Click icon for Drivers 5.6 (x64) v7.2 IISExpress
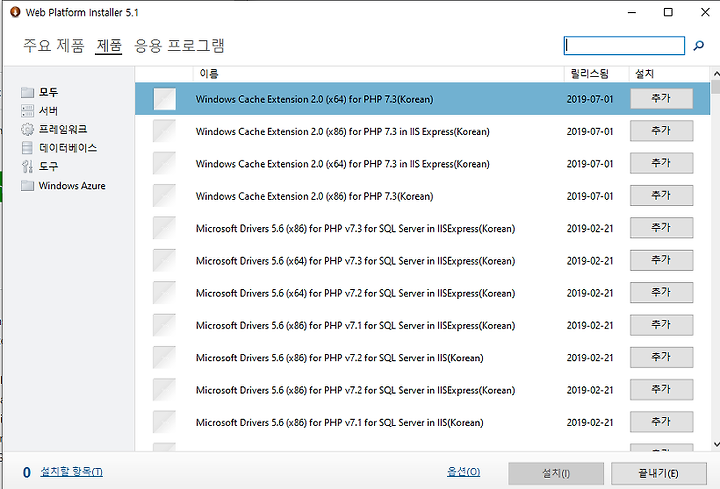 point(164,293)
